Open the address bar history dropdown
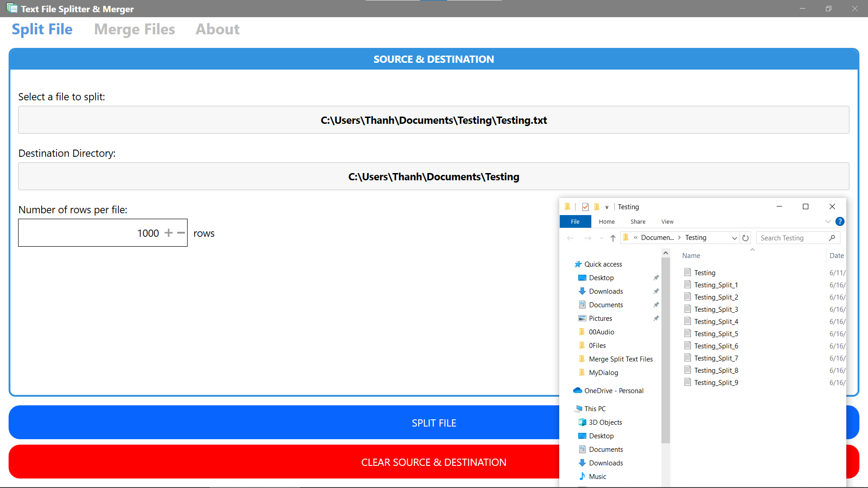868x488 pixels. click(x=734, y=238)
